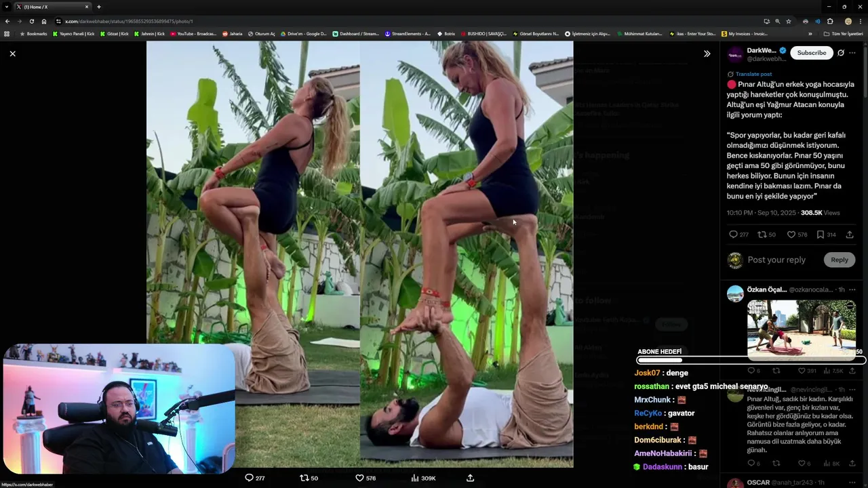Open a new browser tab
Viewport: 868px width, 488px height.
(x=99, y=7)
